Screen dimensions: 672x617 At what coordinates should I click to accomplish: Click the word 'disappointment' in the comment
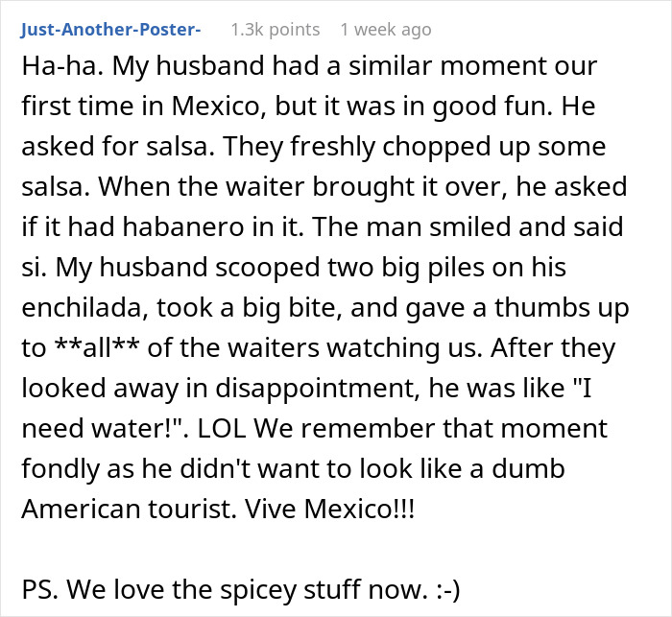[317, 389]
